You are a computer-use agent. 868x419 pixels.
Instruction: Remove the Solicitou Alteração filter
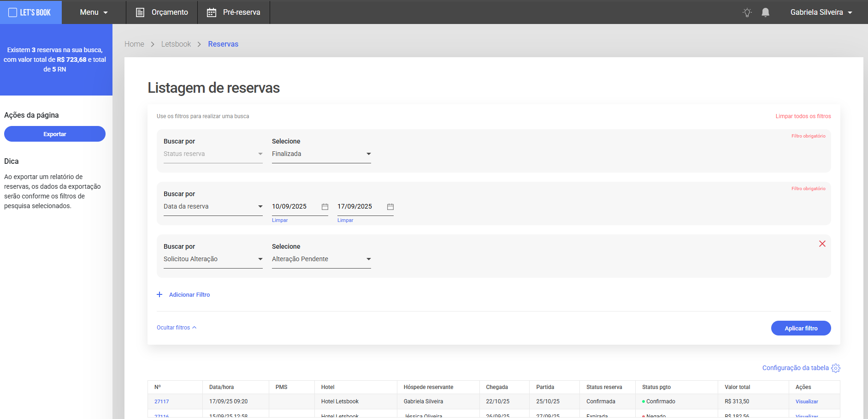(x=822, y=244)
